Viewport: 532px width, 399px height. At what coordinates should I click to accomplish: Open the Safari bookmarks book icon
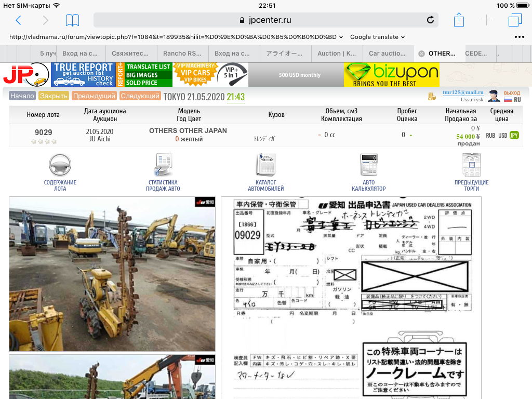pyautogui.click(x=72, y=20)
